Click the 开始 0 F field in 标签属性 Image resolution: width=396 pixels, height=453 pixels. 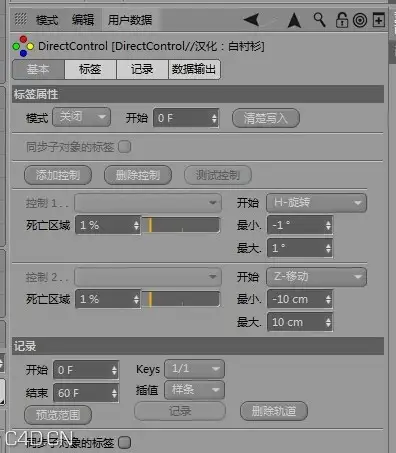coord(186,118)
